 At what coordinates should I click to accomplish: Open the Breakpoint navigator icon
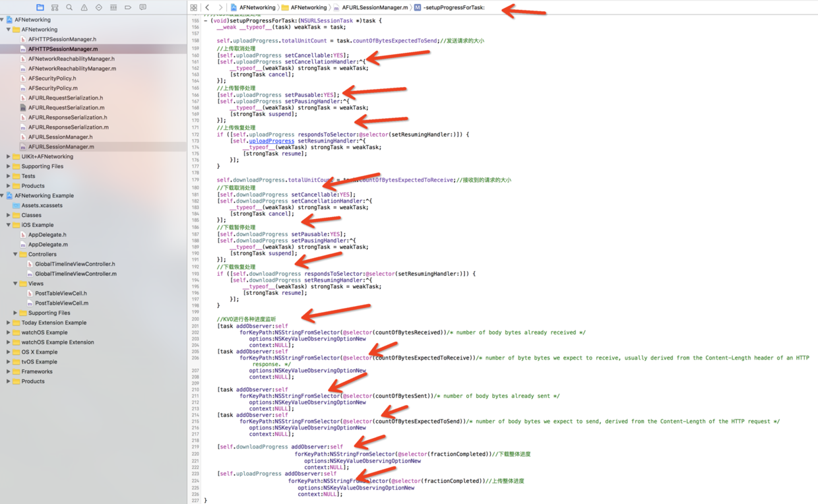pos(128,7)
